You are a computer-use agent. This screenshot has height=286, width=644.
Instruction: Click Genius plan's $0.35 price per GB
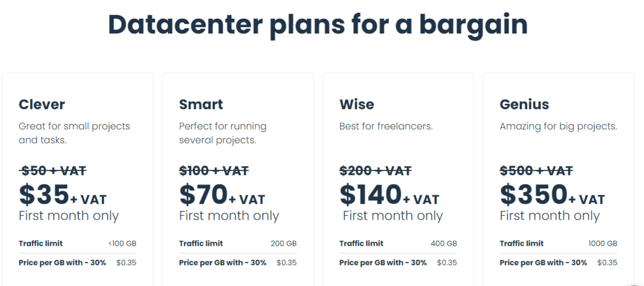[x=607, y=263]
